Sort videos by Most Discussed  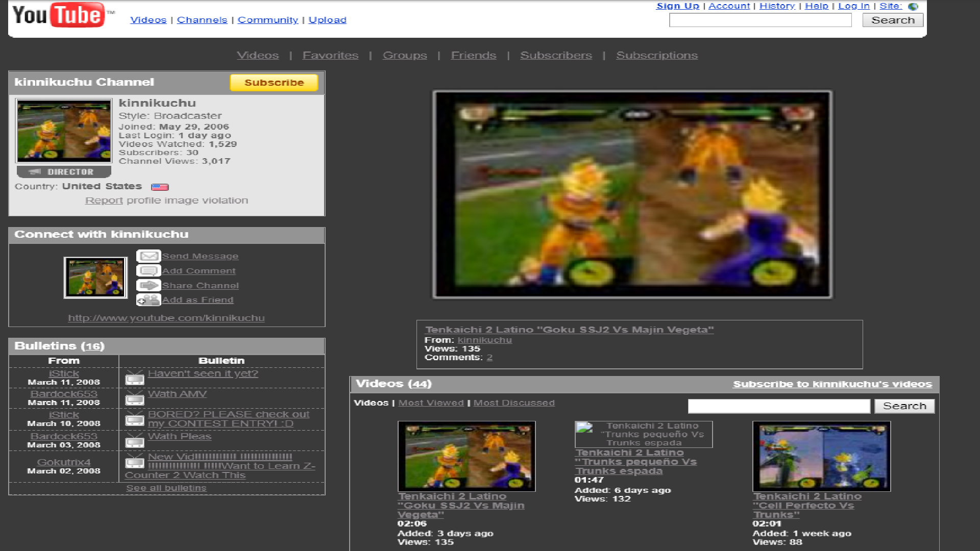[x=514, y=403]
